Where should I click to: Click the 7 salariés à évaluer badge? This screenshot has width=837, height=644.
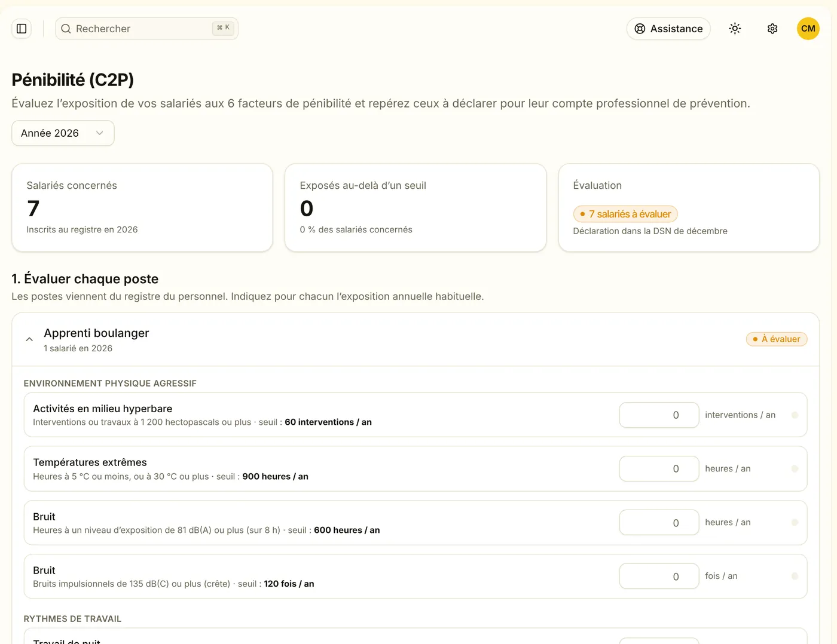click(625, 214)
